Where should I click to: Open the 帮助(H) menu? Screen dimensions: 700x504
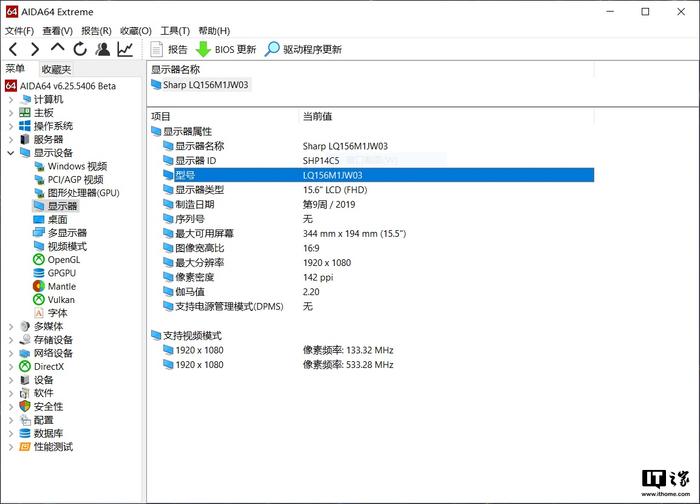[x=214, y=31]
